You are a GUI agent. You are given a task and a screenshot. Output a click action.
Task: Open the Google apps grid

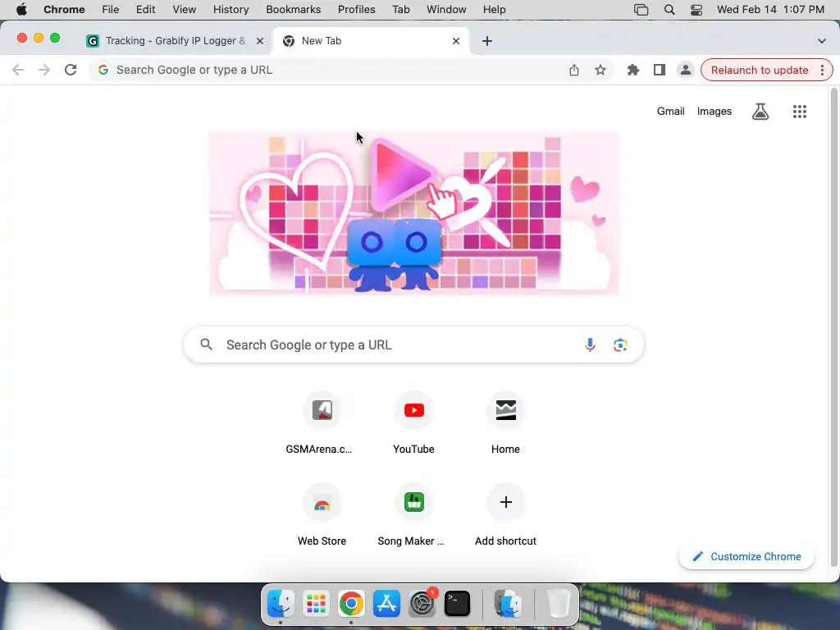(799, 112)
